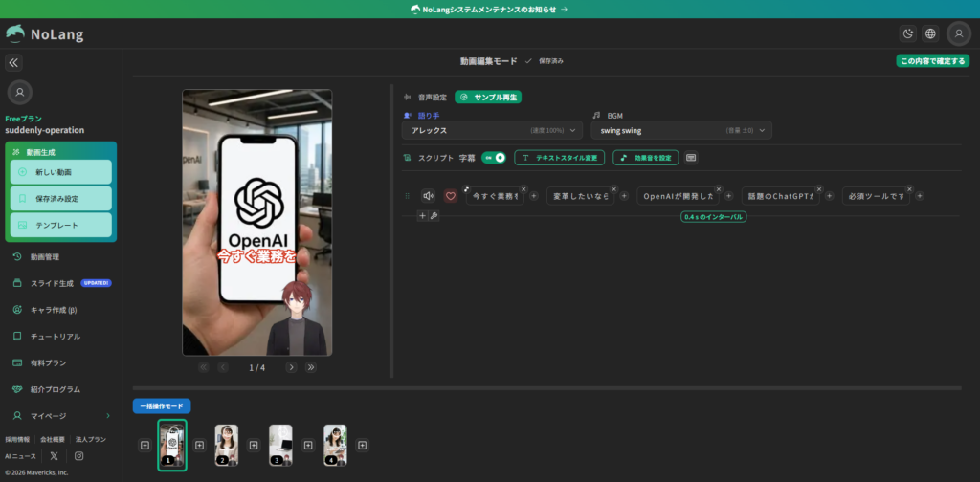
Task: Open Instagram icon
Action: 78,456
